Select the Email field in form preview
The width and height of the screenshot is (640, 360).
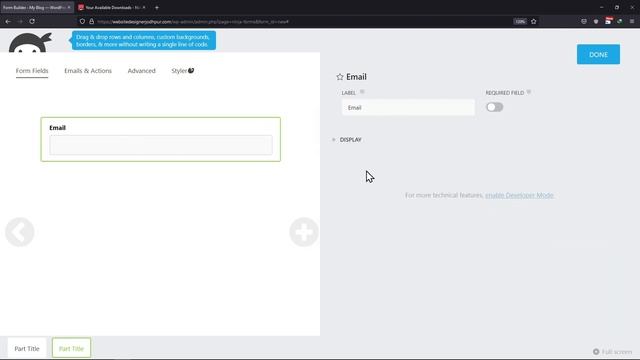(160, 139)
